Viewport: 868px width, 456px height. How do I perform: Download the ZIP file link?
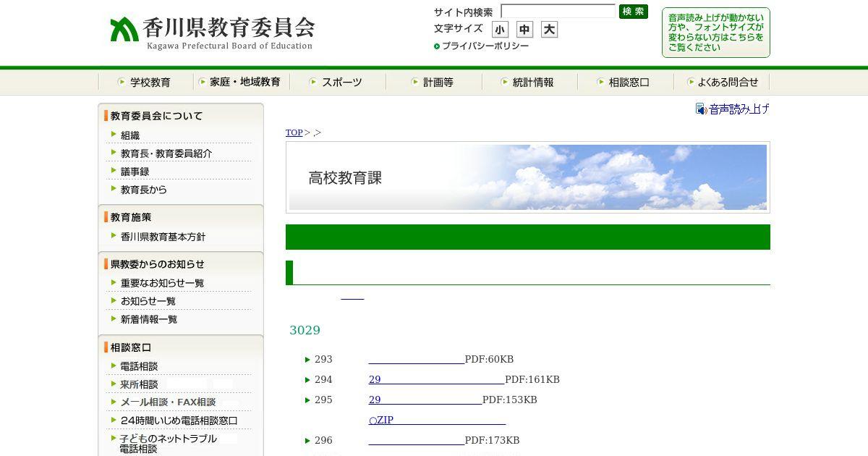point(437,421)
